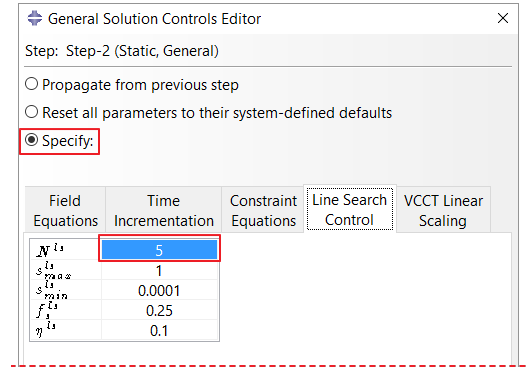This screenshot has height=368, width=531.
Task: Close the General Solution Controls Editor dialog
Action: 503,18
